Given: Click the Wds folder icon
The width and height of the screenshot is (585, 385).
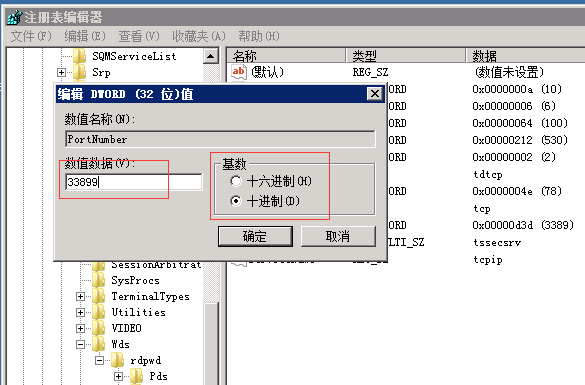Looking at the screenshot, I should pyautogui.click(x=99, y=344).
